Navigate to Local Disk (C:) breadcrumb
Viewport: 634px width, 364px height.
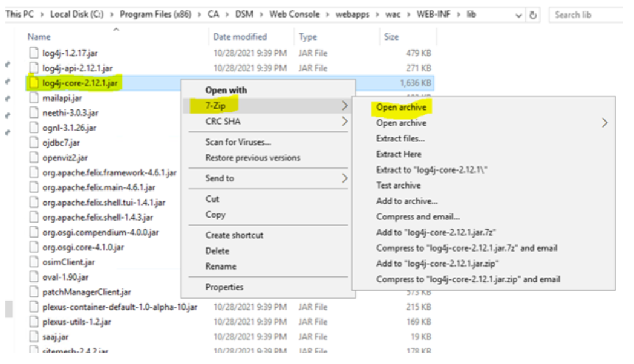[x=77, y=15]
